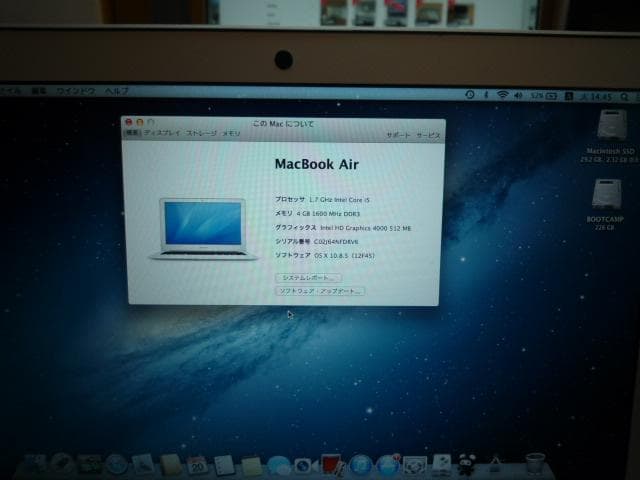Close the この Mac について window
The image size is (640, 480).
129,122
